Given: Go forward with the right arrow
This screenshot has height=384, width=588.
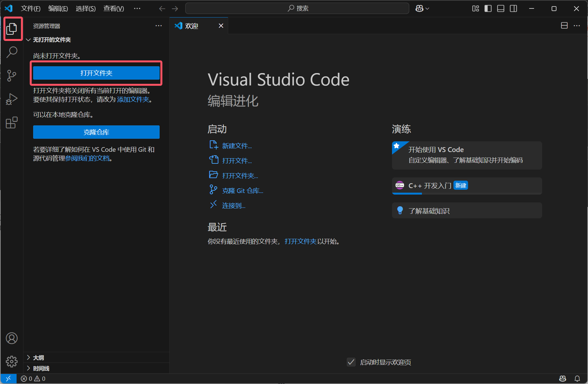Looking at the screenshot, I should (175, 8).
